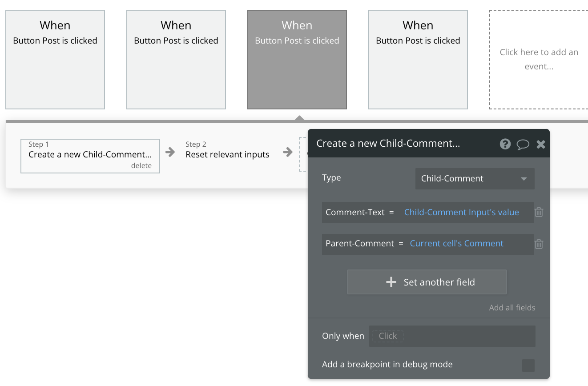
Task: Select Step 2 Reset relevant inputs
Action: (228, 150)
